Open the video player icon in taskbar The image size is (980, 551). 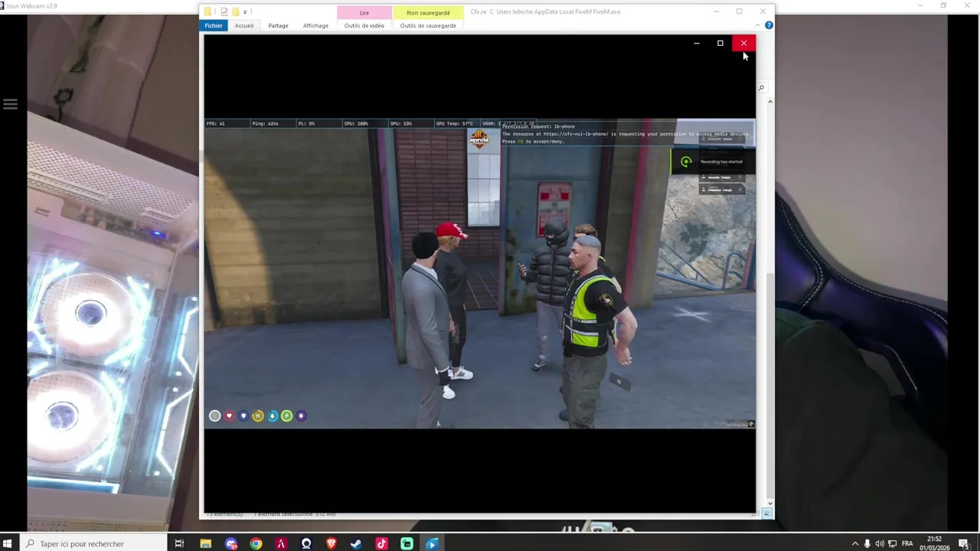tap(432, 543)
